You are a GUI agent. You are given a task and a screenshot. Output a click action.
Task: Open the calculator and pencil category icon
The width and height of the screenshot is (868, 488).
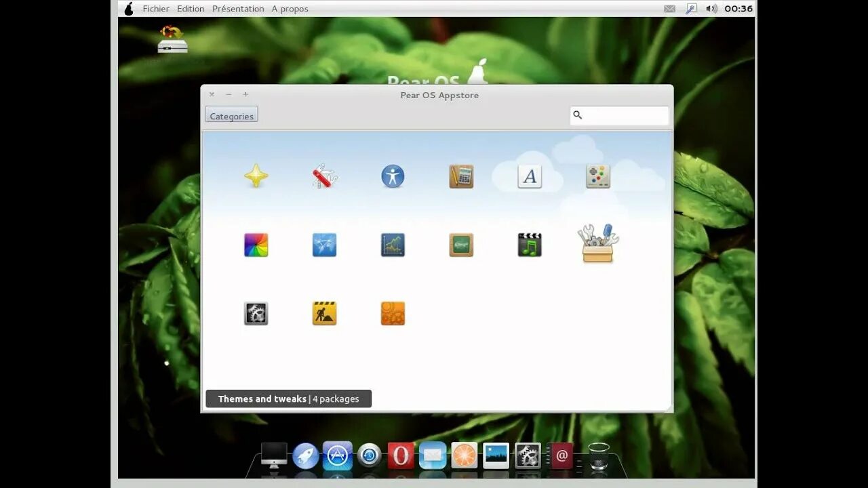461,176
